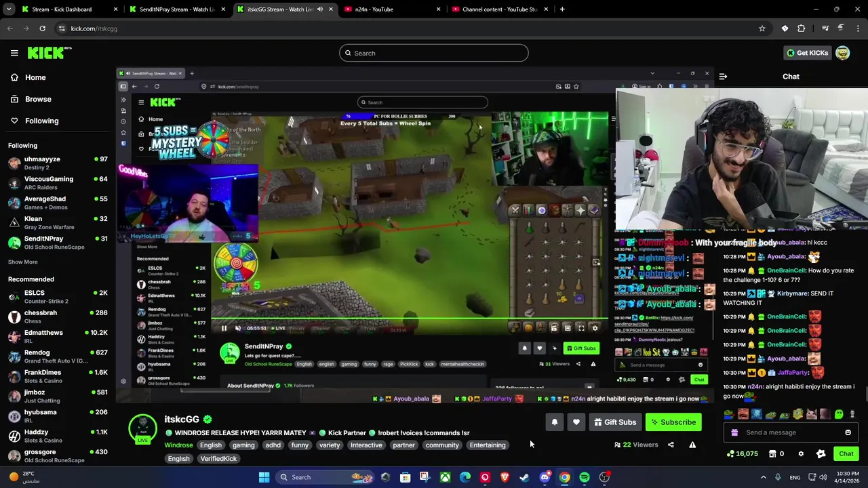Open the Kick hamburger sidebar menu
This screenshot has width=868, height=488.
[x=14, y=53]
